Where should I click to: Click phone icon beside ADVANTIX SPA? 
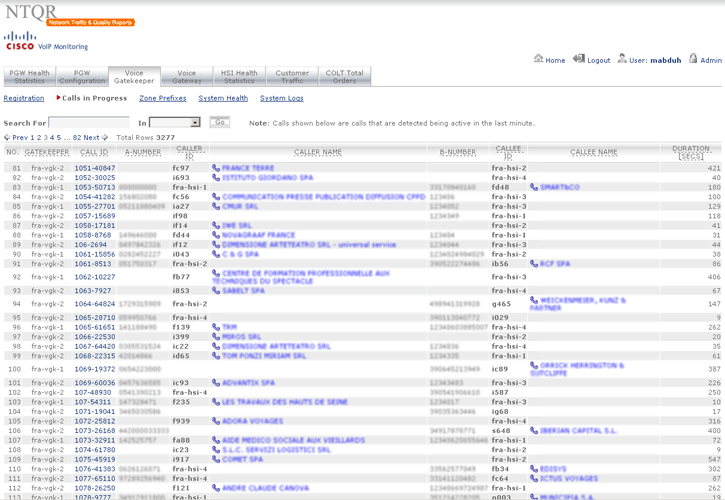coord(216,383)
